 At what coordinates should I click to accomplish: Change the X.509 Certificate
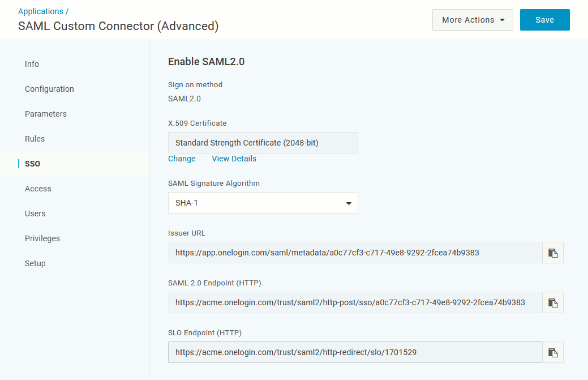[181, 159]
